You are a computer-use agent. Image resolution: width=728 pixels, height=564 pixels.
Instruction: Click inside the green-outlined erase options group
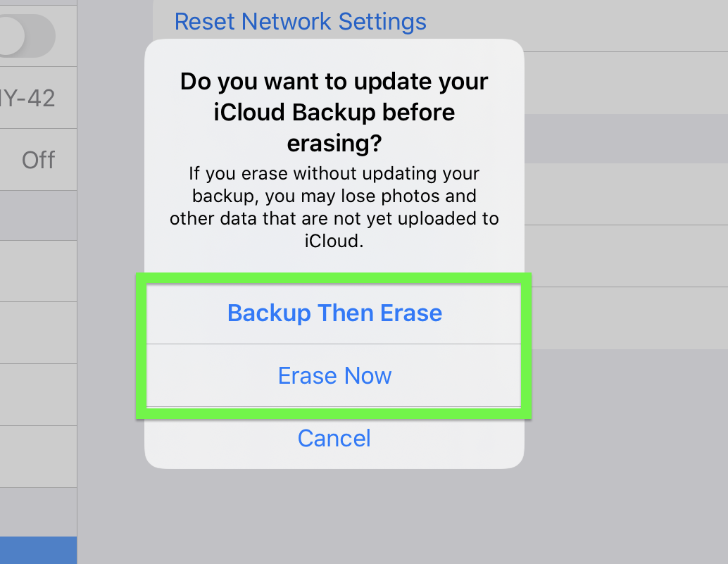coord(334,345)
